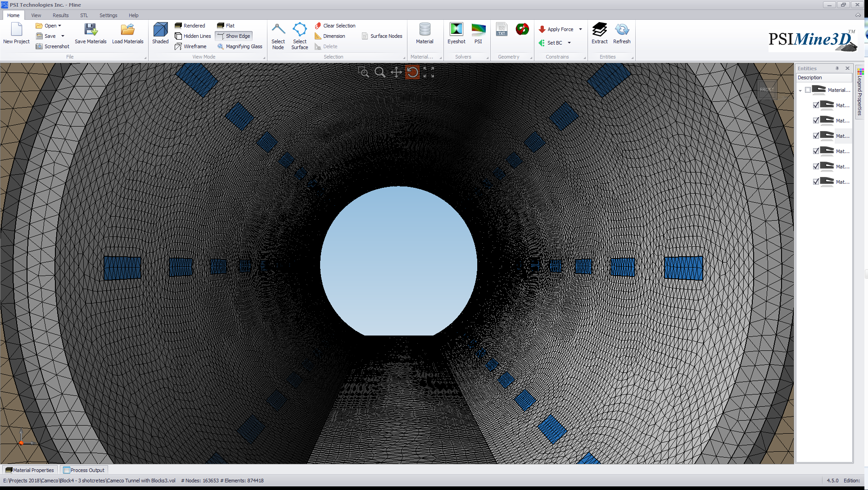
Task: Check the parent Material entity checkbox
Action: 808,90
